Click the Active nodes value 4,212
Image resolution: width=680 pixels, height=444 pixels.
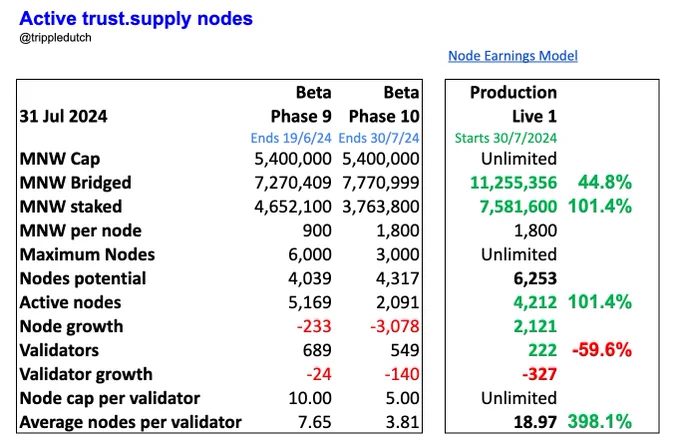point(535,302)
